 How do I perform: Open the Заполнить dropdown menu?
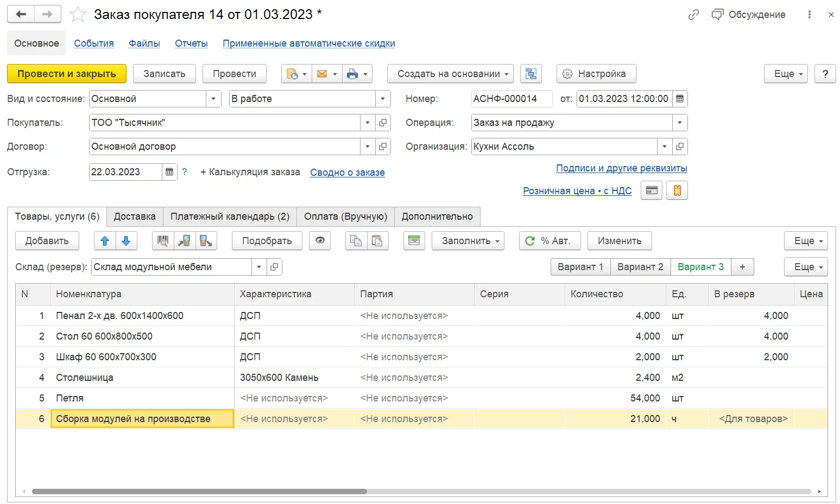point(468,241)
